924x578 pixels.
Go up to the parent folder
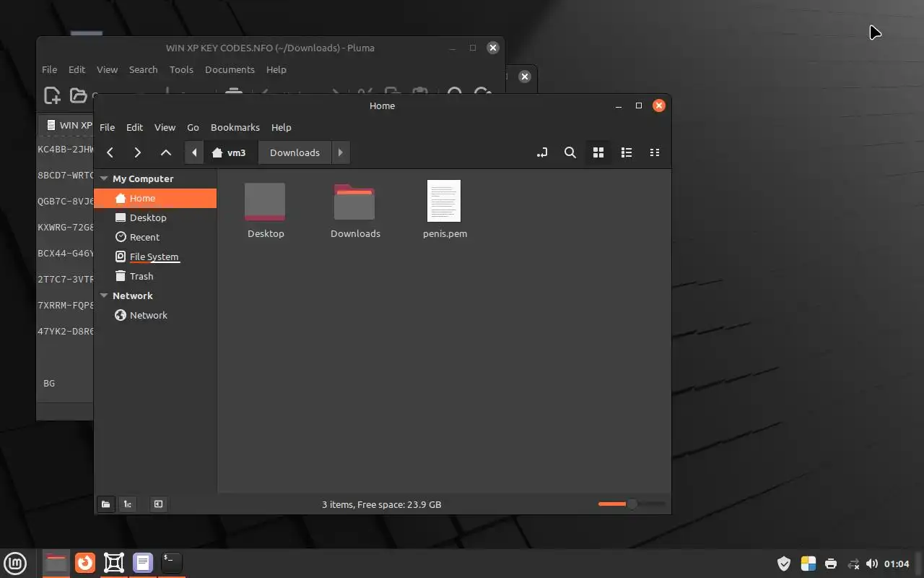coord(165,152)
